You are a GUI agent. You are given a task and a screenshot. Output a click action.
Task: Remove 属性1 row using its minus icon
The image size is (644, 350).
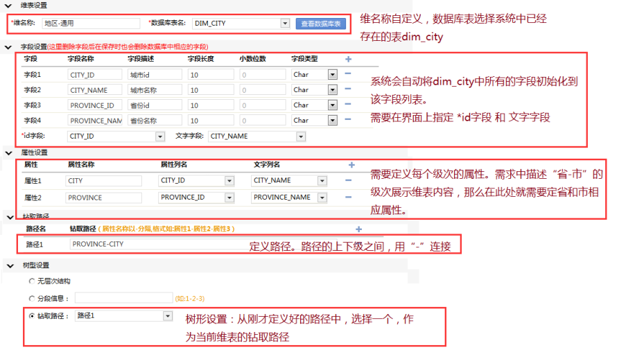[x=351, y=181]
